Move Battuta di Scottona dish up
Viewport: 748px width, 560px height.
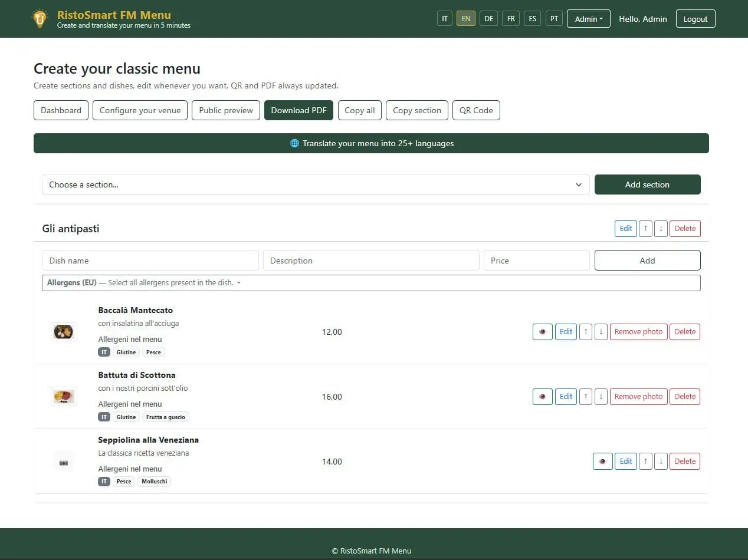tap(585, 397)
